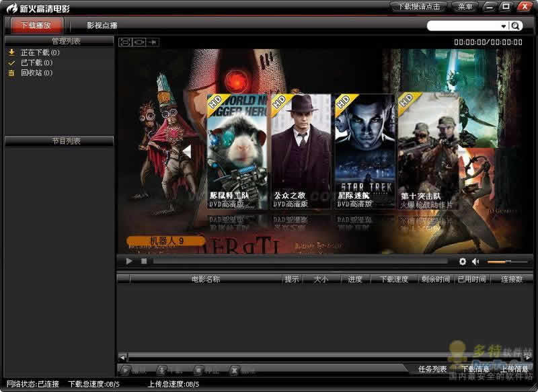Open the 星际迷航 Star Trek poster
538x392 pixels.
tap(365, 151)
